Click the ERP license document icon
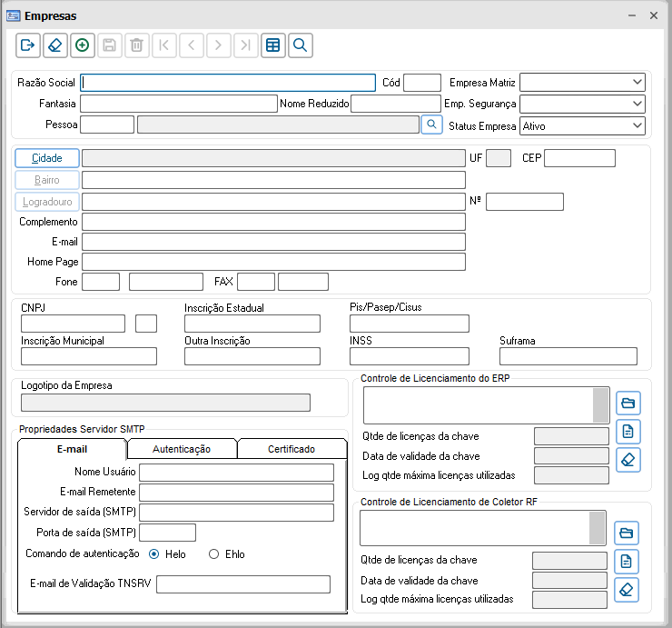Screen dimensions: 672x628 (x=628, y=431)
